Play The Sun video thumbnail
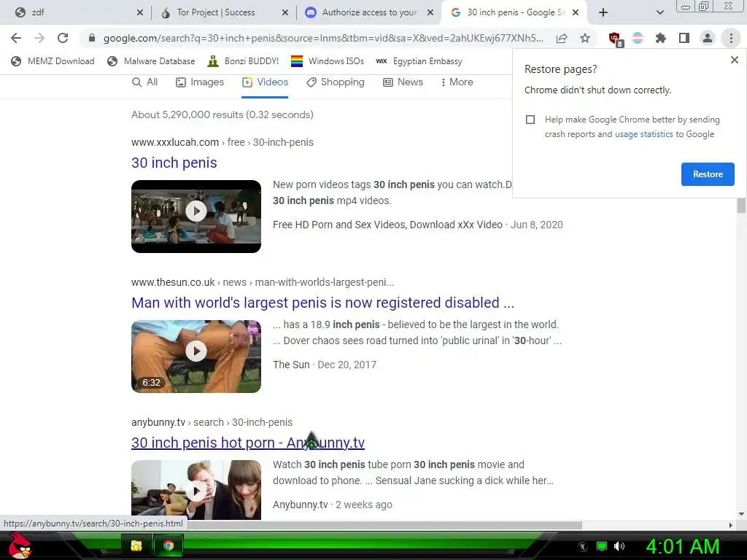This screenshot has width=747, height=560. click(196, 356)
